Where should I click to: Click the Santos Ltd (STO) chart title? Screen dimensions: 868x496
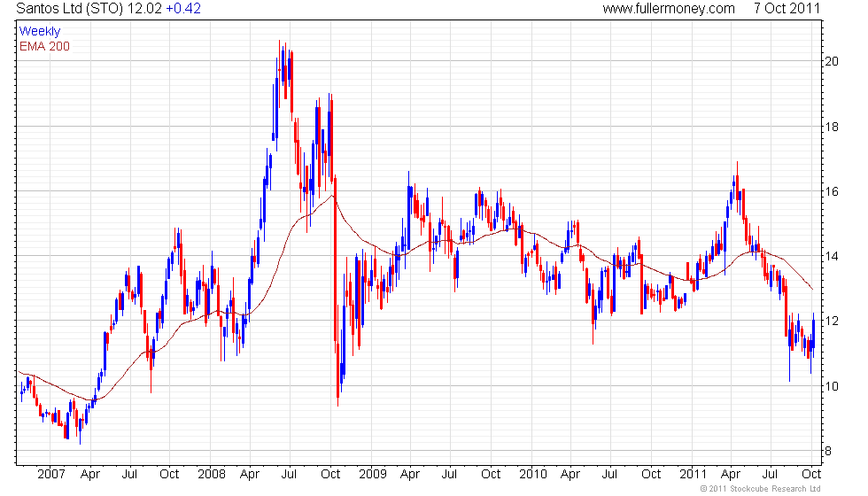coord(70,9)
